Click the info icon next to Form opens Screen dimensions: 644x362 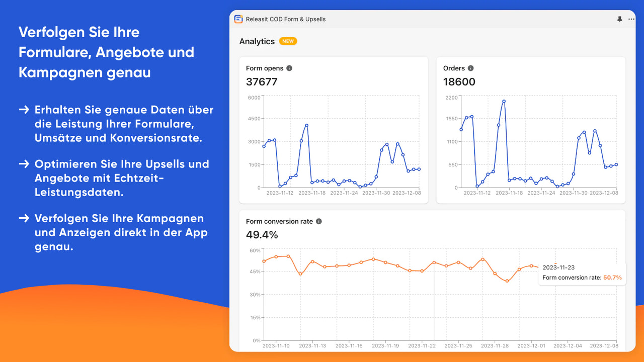click(x=289, y=68)
